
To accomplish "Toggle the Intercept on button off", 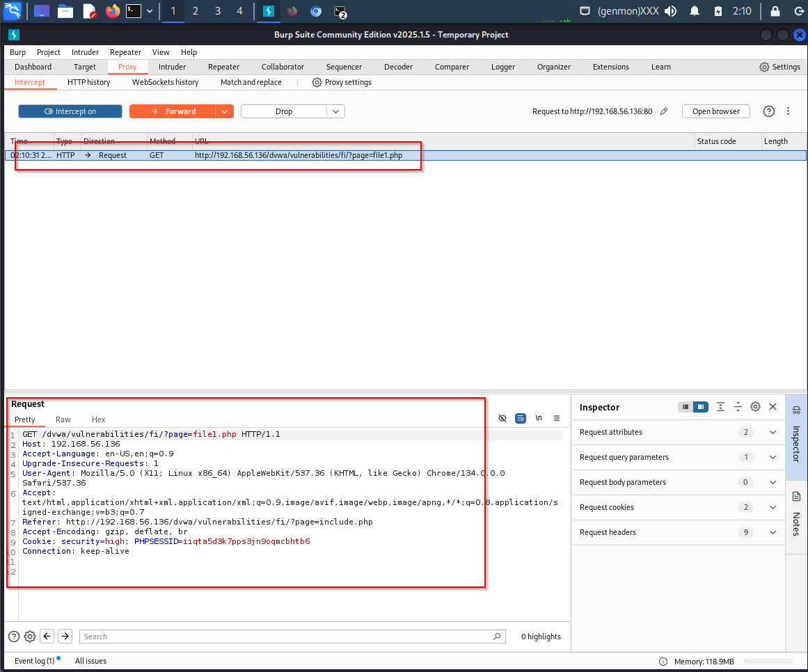I will pyautogui.click(x=70, y=111).
